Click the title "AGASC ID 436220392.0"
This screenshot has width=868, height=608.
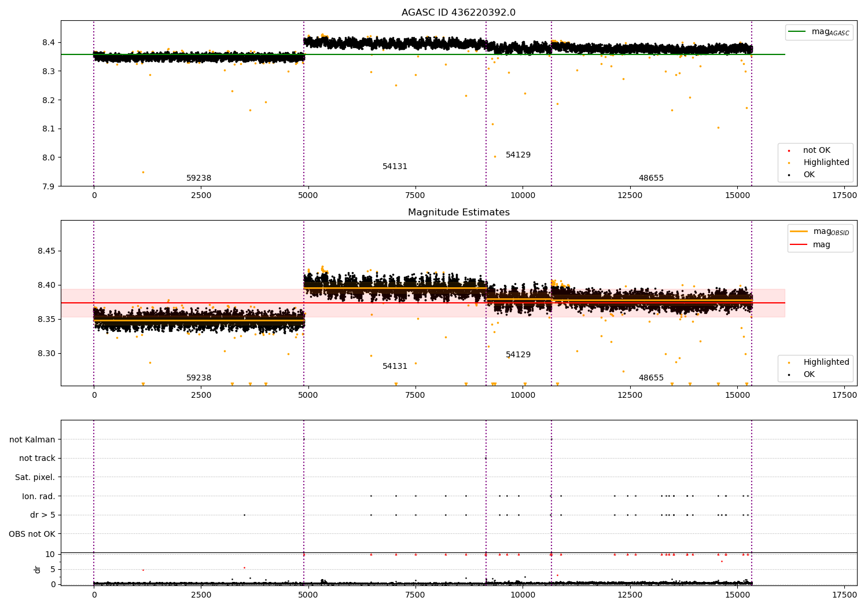point(458,13)
